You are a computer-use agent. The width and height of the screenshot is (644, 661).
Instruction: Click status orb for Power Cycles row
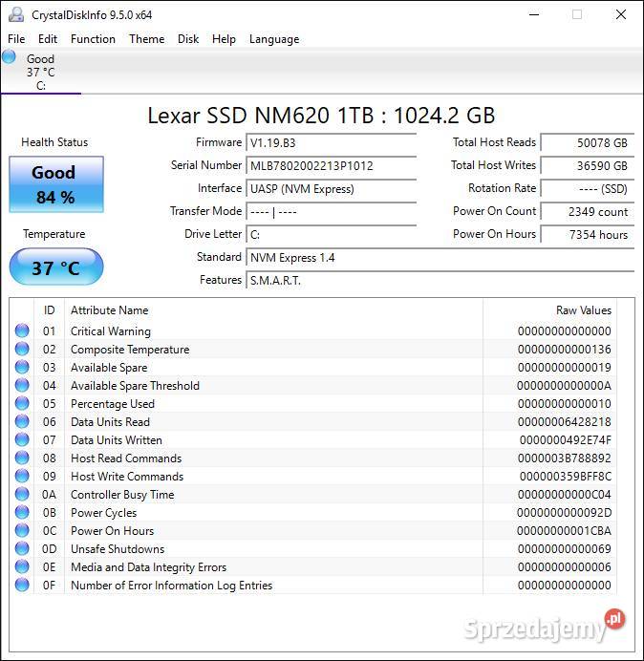click(22, 512)
